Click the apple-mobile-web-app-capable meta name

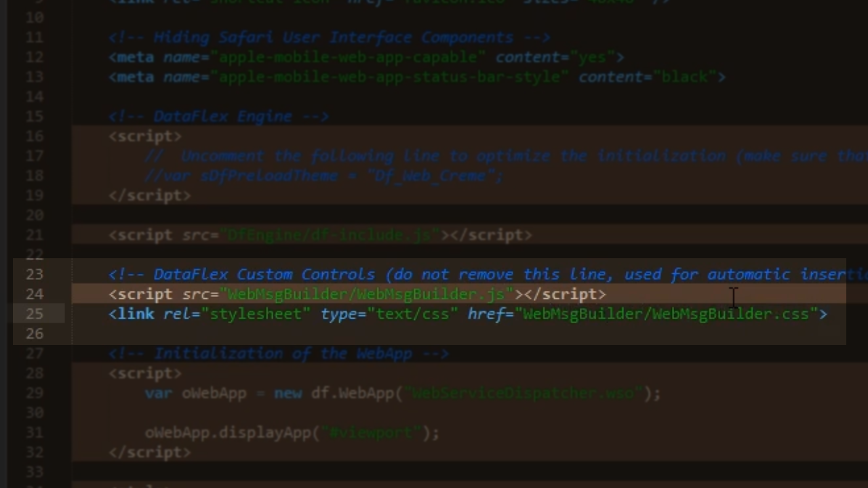[x=349, y=57]
